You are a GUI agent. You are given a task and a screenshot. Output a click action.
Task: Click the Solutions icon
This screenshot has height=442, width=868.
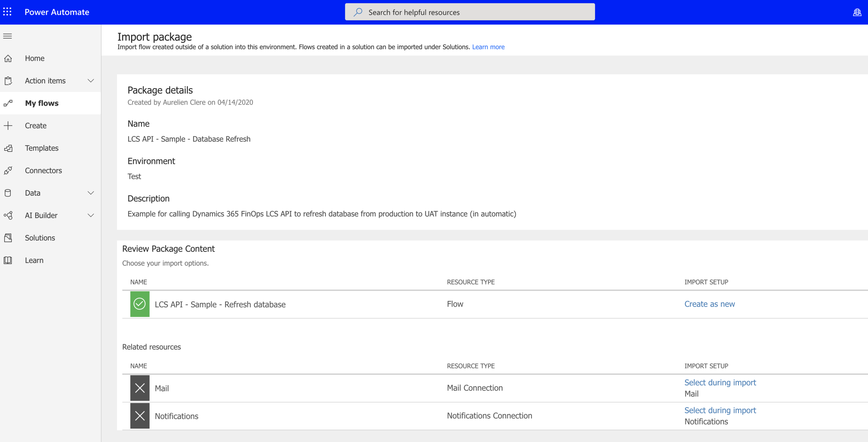[x=8, y=238]
